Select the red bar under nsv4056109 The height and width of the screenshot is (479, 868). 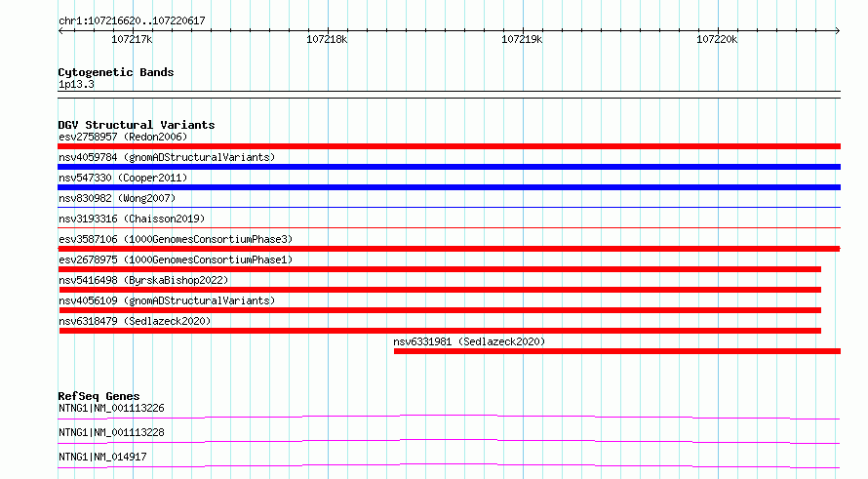coord(440,310)
